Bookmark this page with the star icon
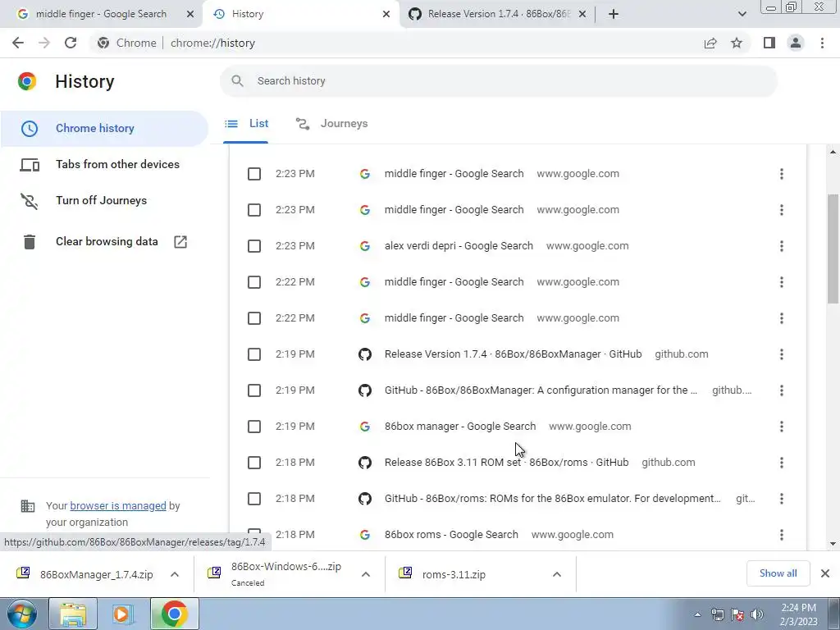Screen dimensions: 840x630 pos(737,43)
